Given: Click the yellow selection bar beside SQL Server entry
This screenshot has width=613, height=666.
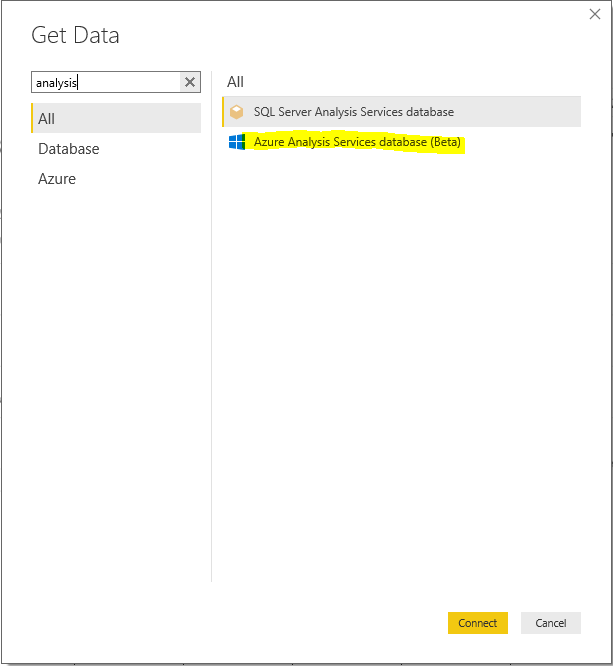Looking at the screenshot, I should point(223,112).
